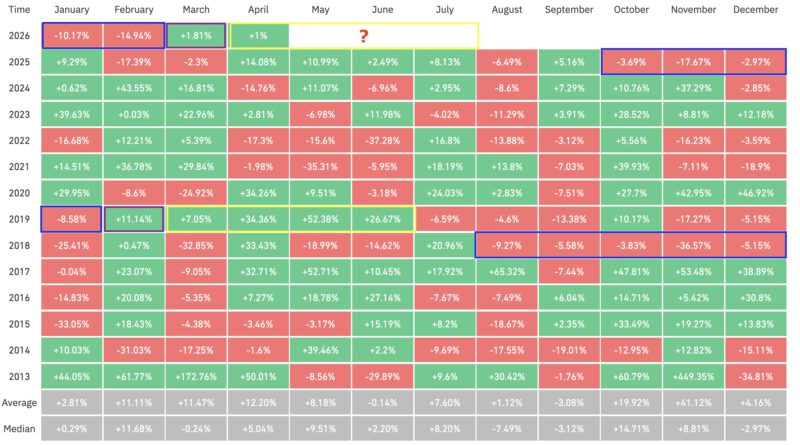The height and width of the screenshot is (445, 800).
Task: Select the November average +41.12% cell
Action: [693, 402]
